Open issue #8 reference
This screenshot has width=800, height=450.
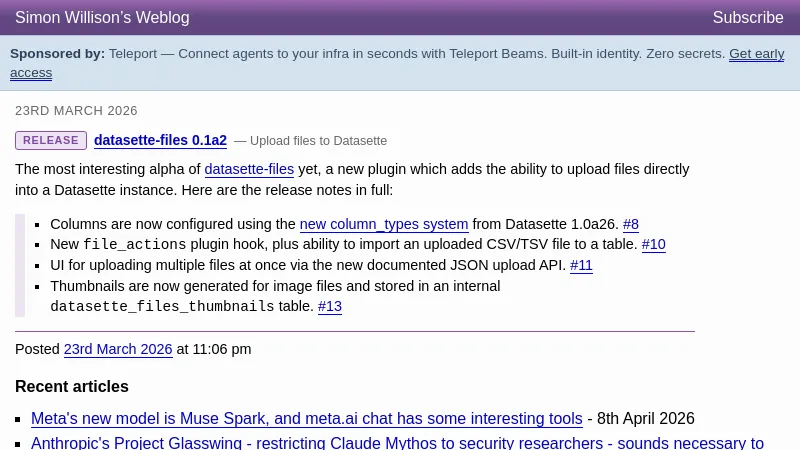[630, 225]
